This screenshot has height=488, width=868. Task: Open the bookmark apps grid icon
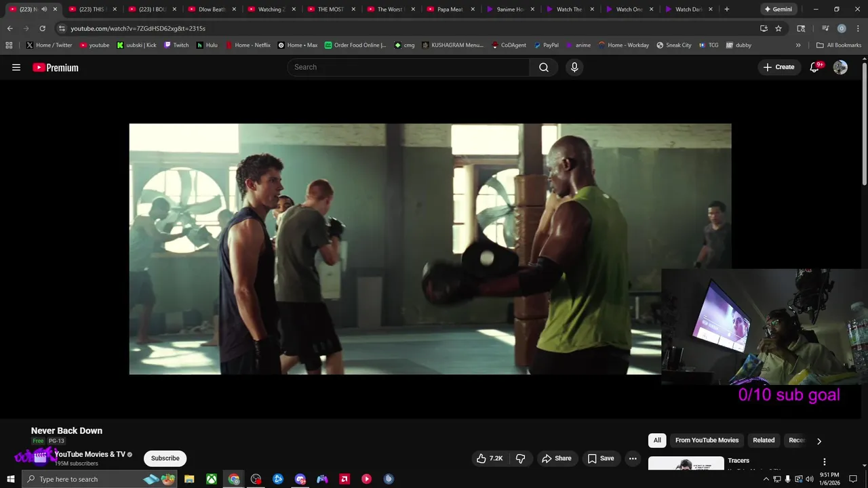tap(9, 45)
